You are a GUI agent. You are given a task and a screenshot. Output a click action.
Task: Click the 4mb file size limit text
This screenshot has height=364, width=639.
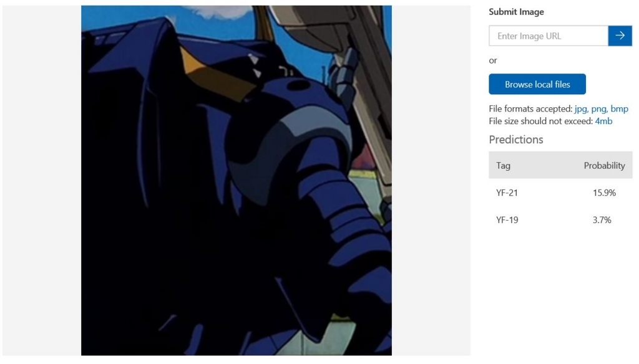[x=603, y=121]
